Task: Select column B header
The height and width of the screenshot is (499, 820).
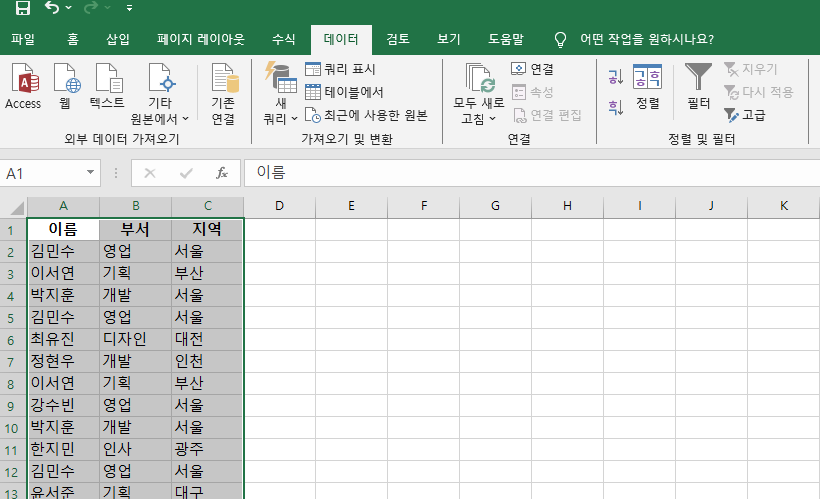Action: (x=135, y=206)
